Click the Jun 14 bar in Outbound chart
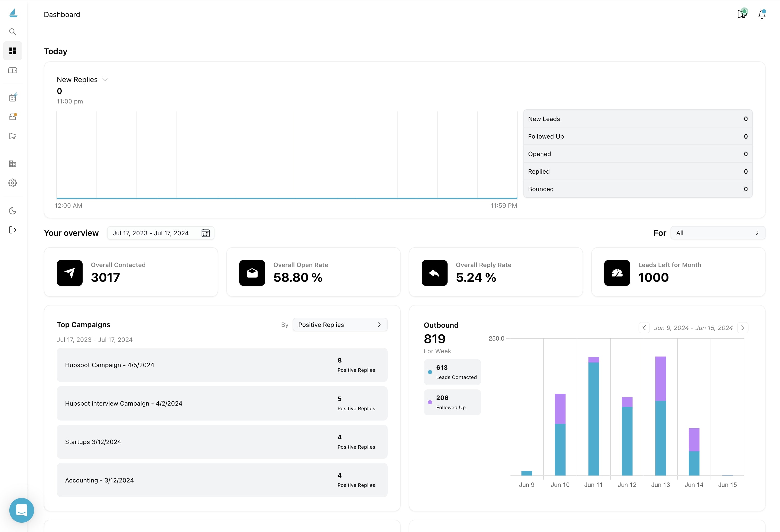 (694, 452)
